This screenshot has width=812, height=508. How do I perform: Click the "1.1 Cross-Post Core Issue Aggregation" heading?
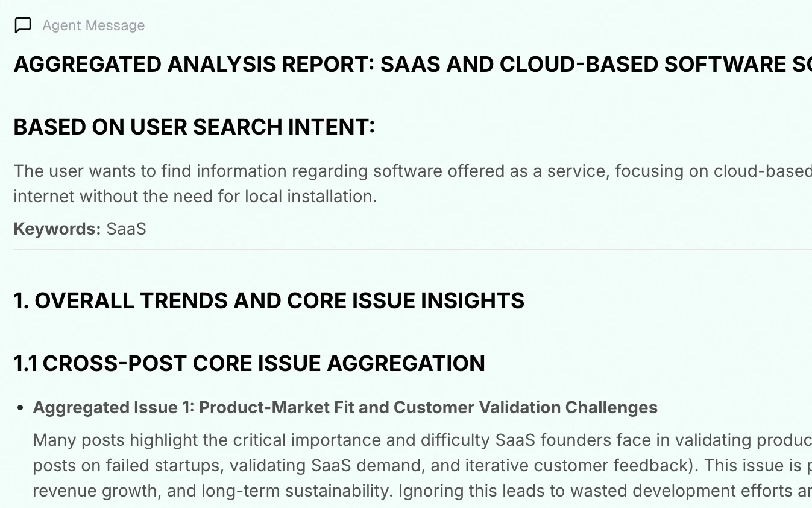(249, 363)
